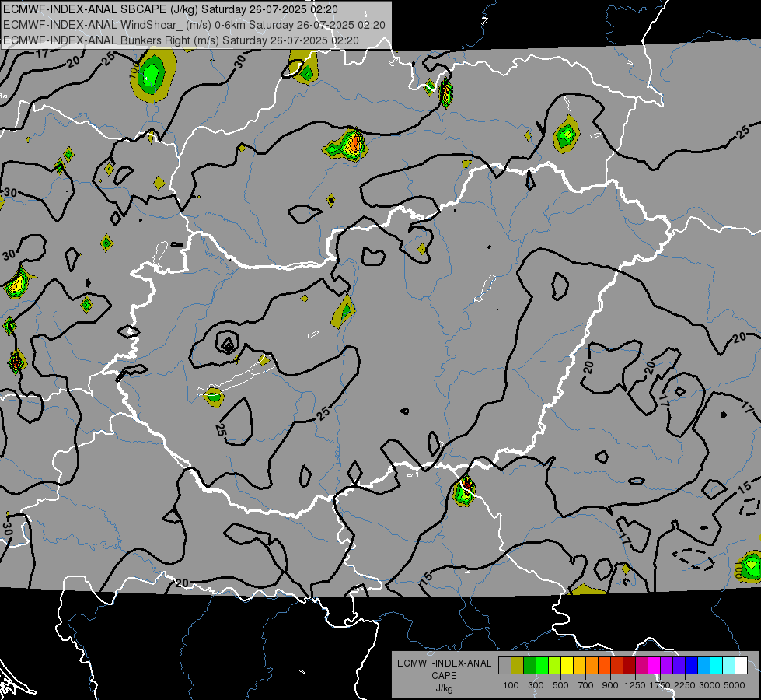
Task: Choose the sky blue swatch before 3000
Action: click(x=703, y=666)
